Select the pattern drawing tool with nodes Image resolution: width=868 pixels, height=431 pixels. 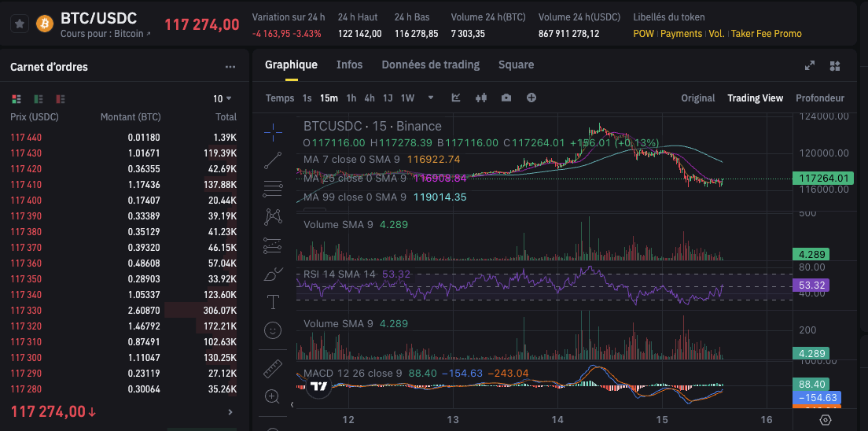[x=273, y=216]
